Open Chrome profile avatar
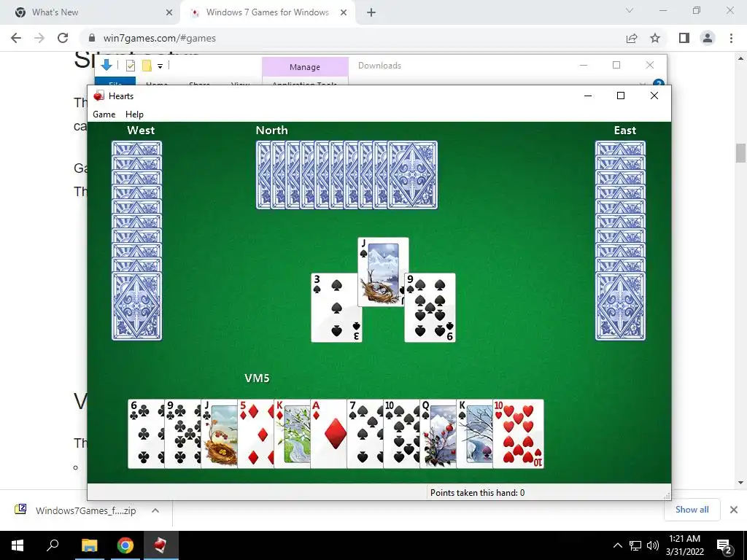747x560 pixels. tap(708, 38)
